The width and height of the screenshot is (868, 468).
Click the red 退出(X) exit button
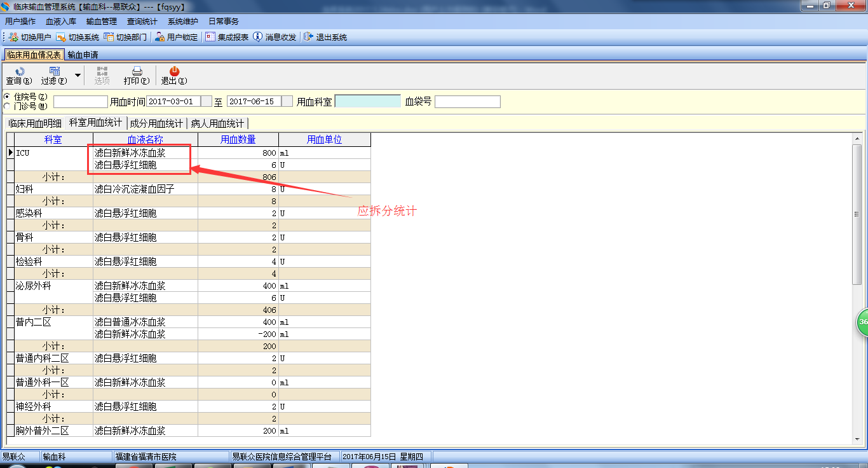(x=174, y=76)
